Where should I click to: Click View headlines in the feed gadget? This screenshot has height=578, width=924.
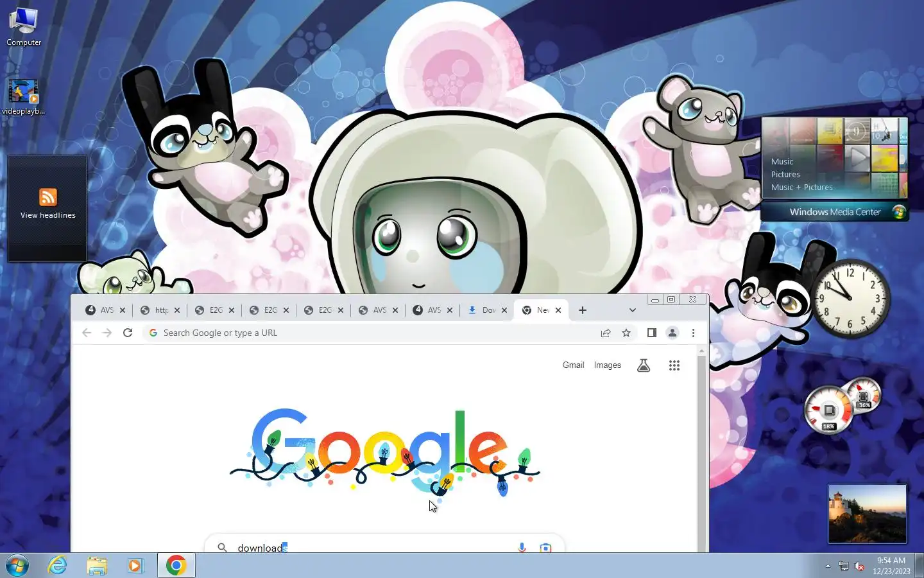coord(48,215)
